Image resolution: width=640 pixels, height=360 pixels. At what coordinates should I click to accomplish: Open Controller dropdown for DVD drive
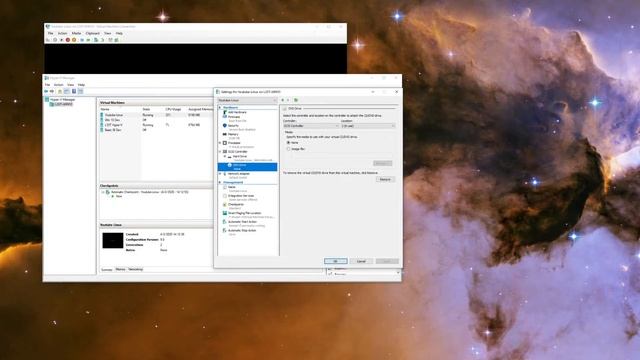(x=311, y=126)
